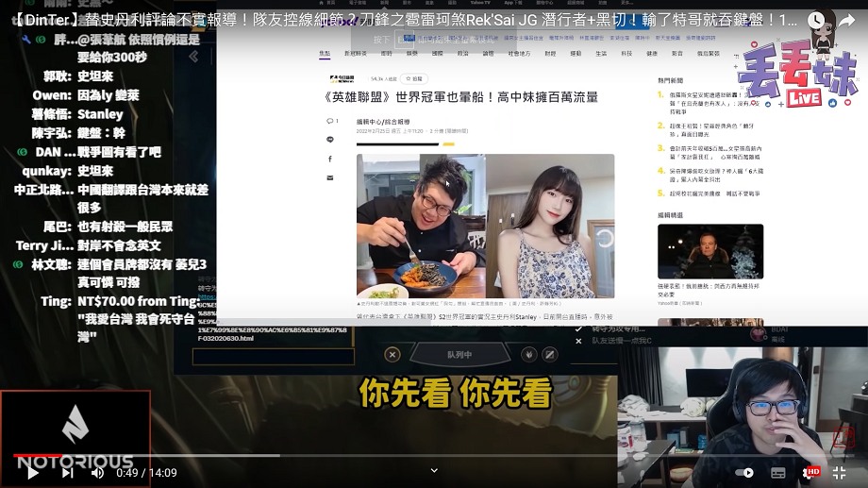868x488 pixels.
Task: Share article on Facebook icon
Action: point(330,159)
